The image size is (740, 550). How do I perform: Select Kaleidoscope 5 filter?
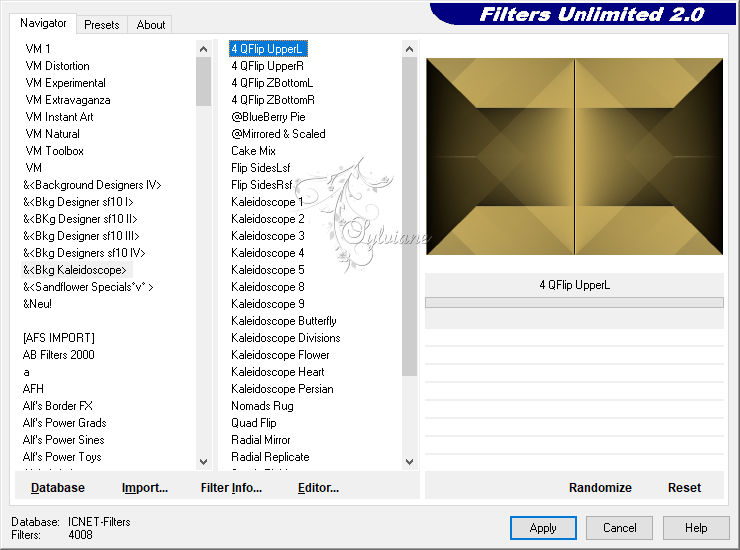coord(268,270)
